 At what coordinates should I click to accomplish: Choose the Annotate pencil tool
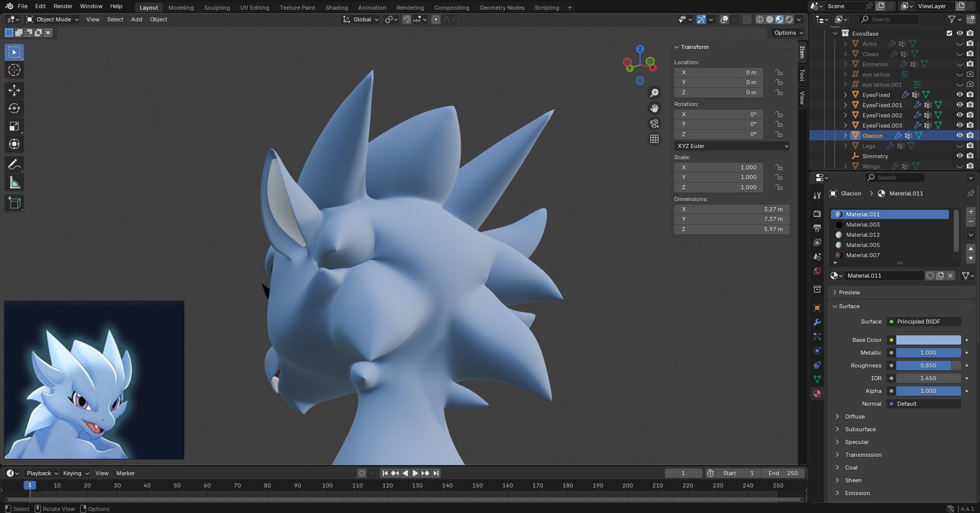(x=14, y=164)
